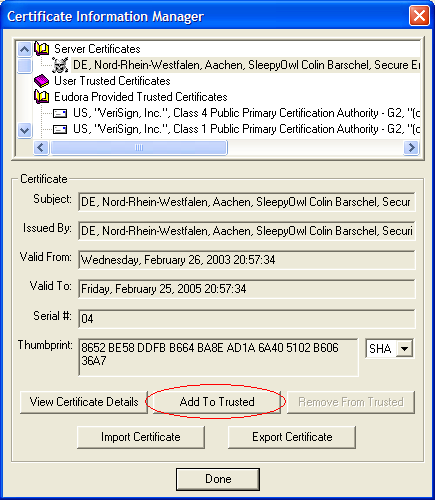Click the Export Certificate button

pyautogui.click(x=292, y=437)
